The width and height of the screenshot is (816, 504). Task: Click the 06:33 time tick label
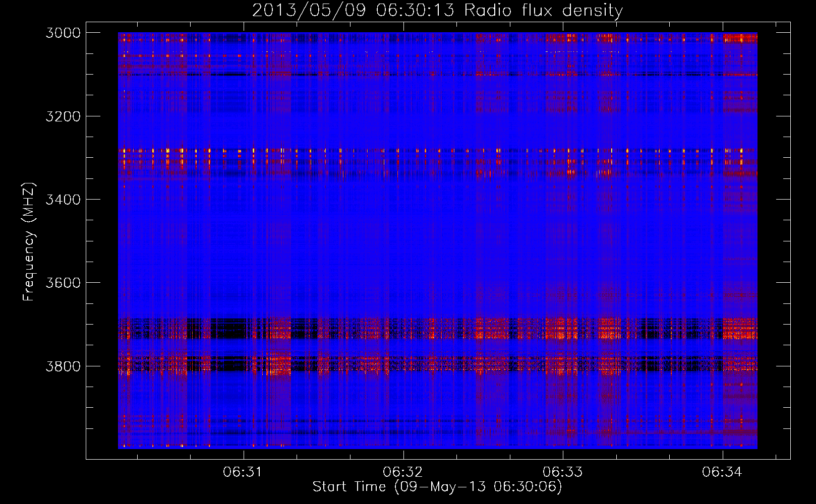[x=562, y=472]
